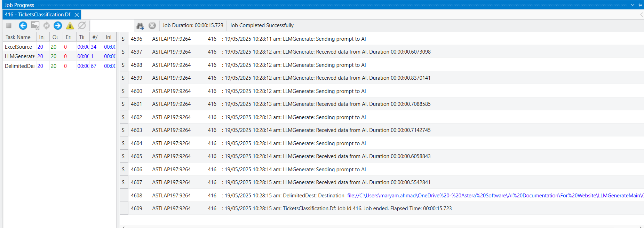This screenshot has width=644, height=228.
Task: Open the Job Progress panel dropdown arrow
Action: coord(633,5)
